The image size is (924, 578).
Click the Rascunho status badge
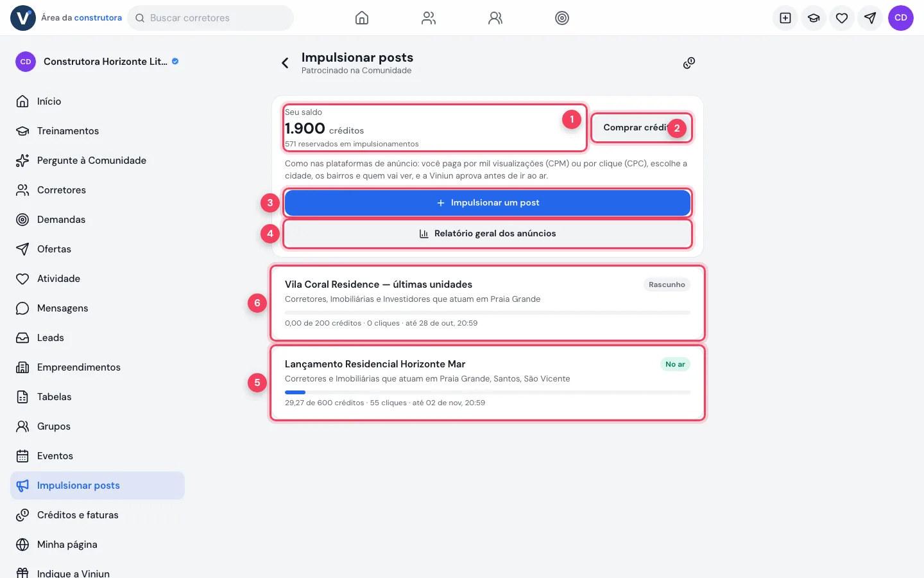tap(667, 285)
